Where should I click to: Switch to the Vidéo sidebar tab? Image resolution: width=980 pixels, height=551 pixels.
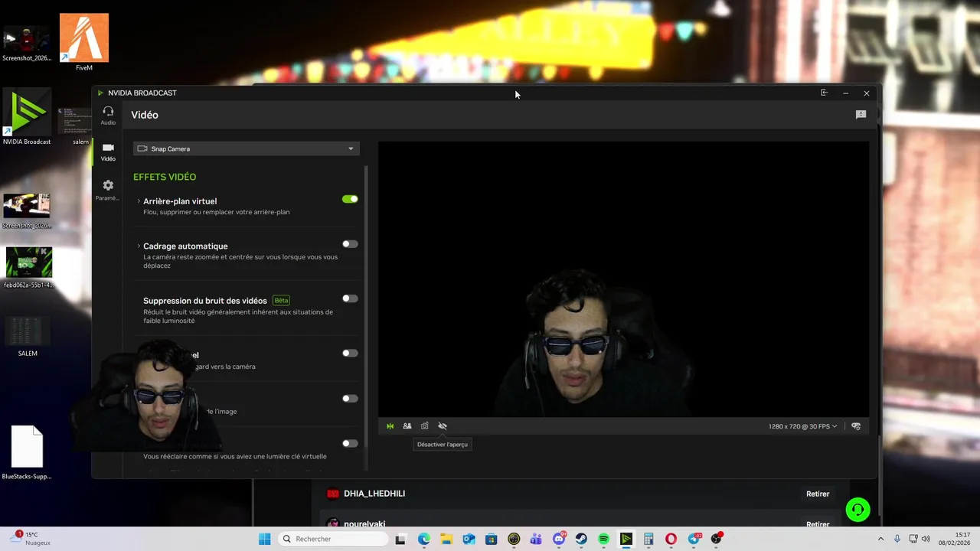108,152
